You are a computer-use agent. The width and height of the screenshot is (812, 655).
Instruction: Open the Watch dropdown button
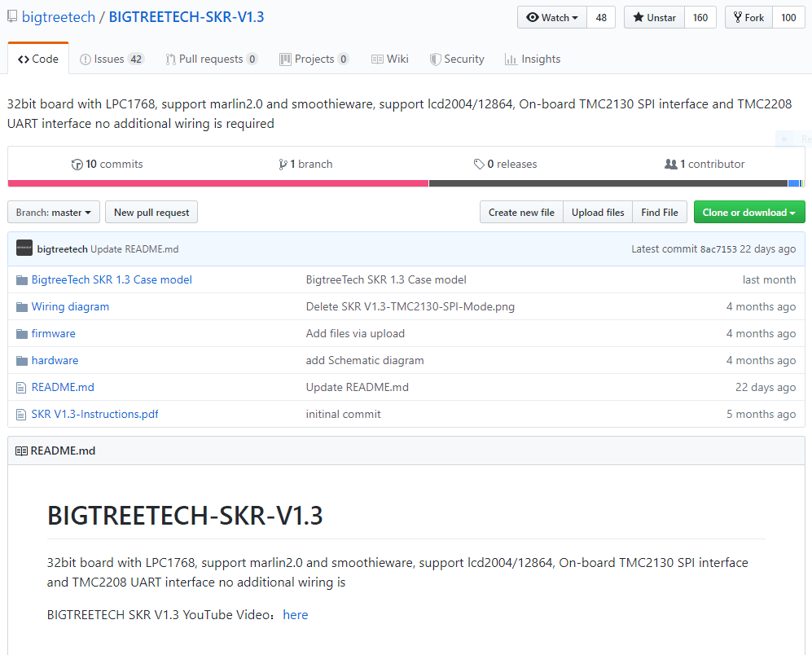click(x=552, y=18)
